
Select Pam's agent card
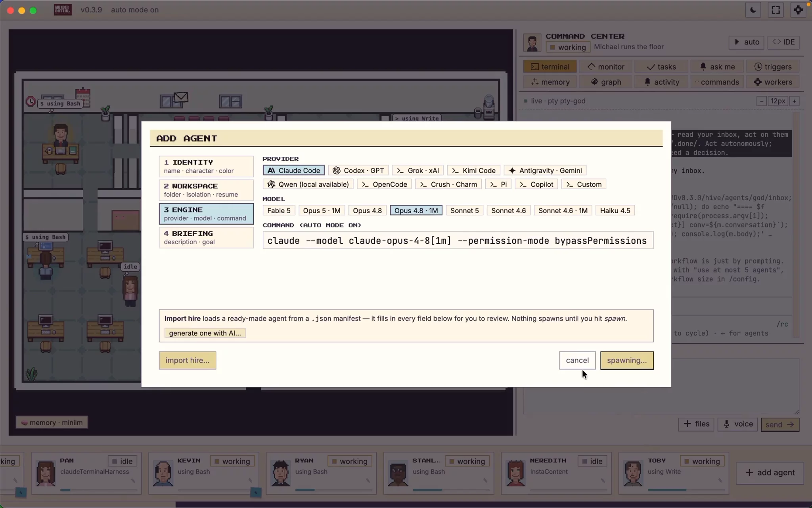86,473
